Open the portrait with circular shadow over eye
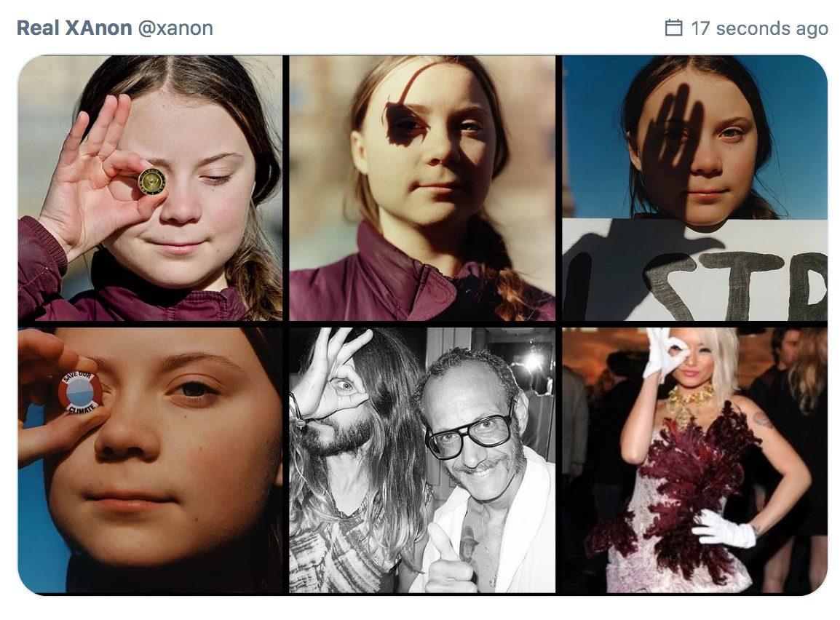The height and width of the screenshot is (620, 840). (x=422, y=188)
